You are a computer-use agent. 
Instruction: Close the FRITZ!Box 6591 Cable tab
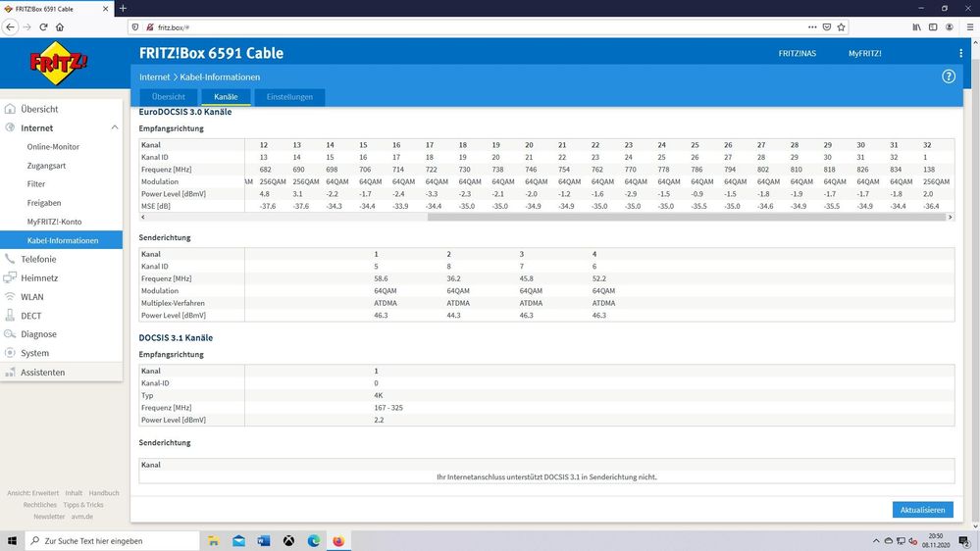point(105,9)
